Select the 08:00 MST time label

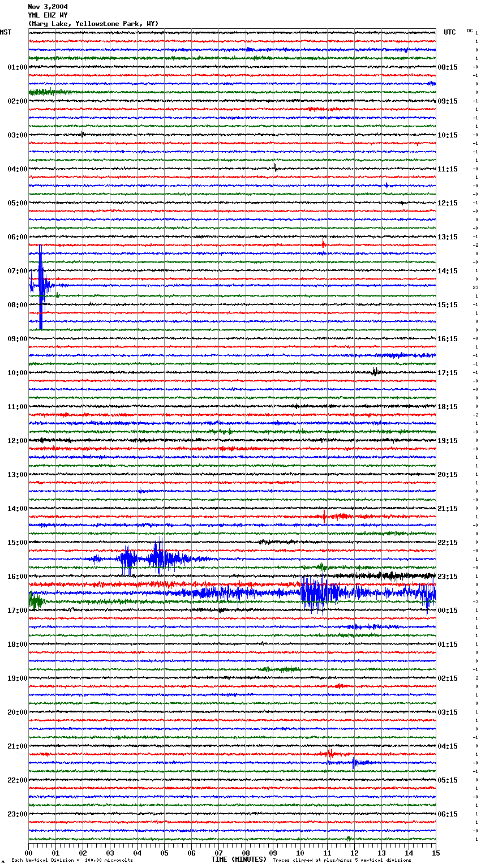(x=18, y=305)
